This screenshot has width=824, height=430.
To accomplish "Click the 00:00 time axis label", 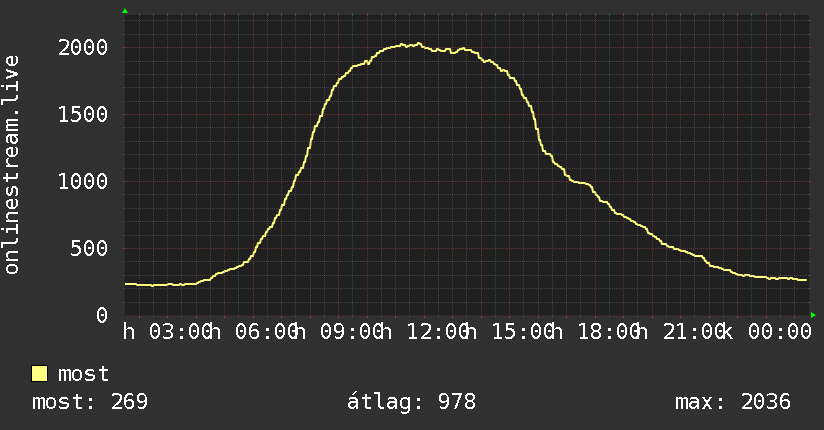I will pyautogui.click(x=780, y=332).
